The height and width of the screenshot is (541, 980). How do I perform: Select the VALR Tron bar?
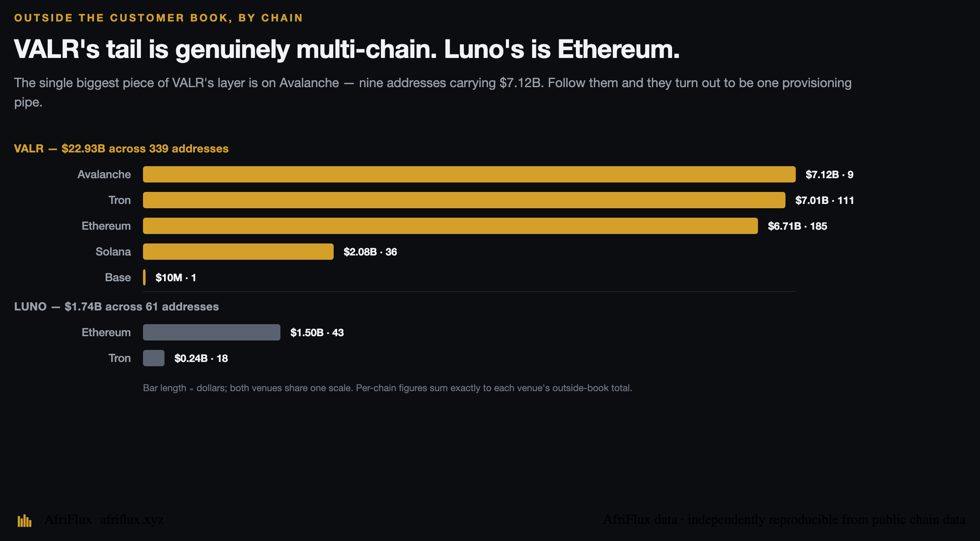click(464, 200)
